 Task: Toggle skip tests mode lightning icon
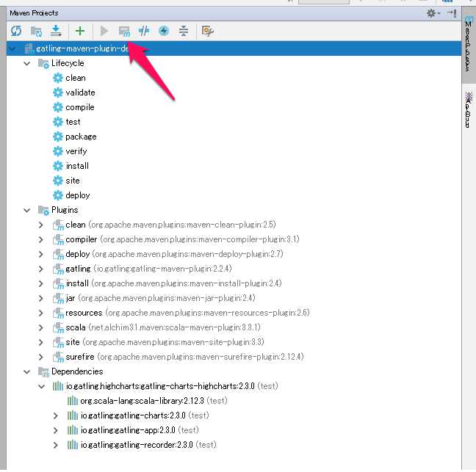tap(164, 31)
